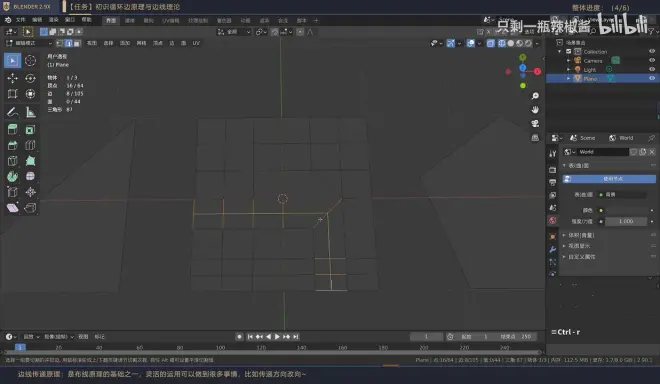Screen dimensions: 660x384
Task: Select the Extrude Region tool
Action: coord(13,129)
